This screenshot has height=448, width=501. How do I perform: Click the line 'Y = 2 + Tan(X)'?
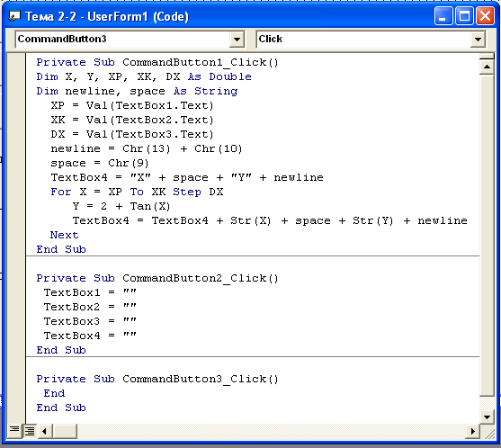point(121,206)
